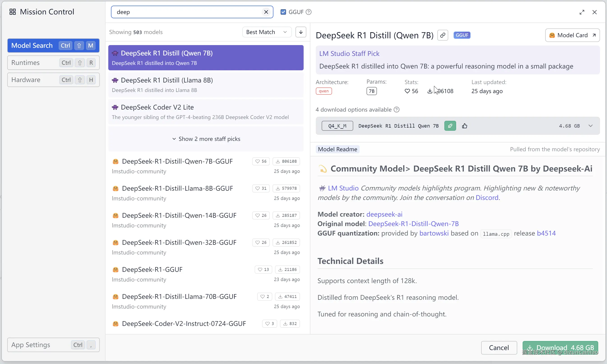Expand the Q4_K_M download option chevron
This screenshot has width=607, height=364.
[590, 126]
